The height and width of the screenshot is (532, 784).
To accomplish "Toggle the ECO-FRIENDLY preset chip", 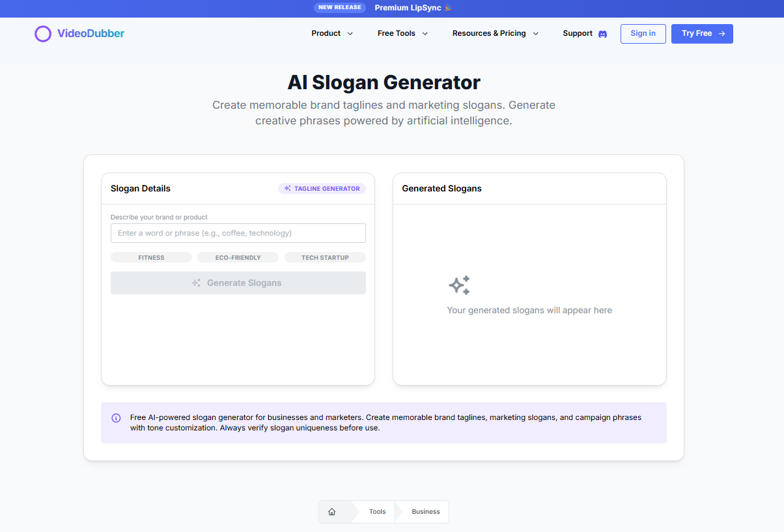I will [x=238, y=257].
